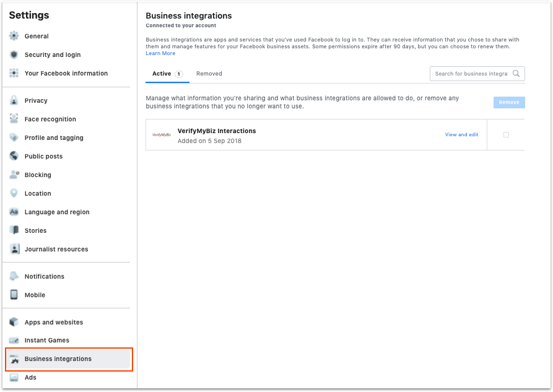Click the General gear icon
This screenshot has width=553, height=392.
tap(14, 36)
